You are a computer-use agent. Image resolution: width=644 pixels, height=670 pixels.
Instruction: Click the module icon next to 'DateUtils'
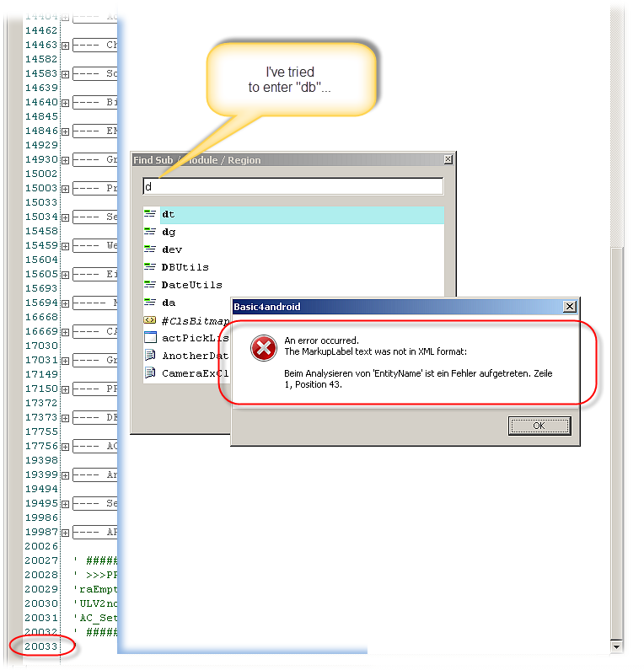[x=150, y=284]
